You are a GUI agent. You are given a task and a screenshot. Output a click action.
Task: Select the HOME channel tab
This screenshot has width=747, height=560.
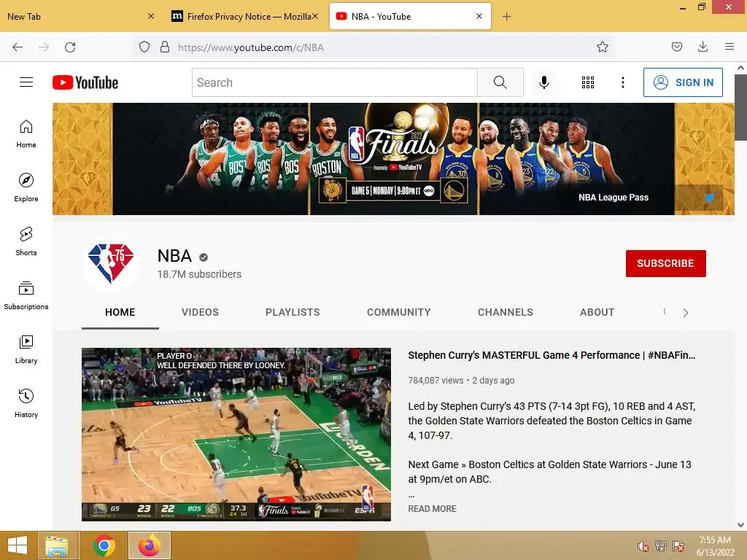tap(120, 312)
